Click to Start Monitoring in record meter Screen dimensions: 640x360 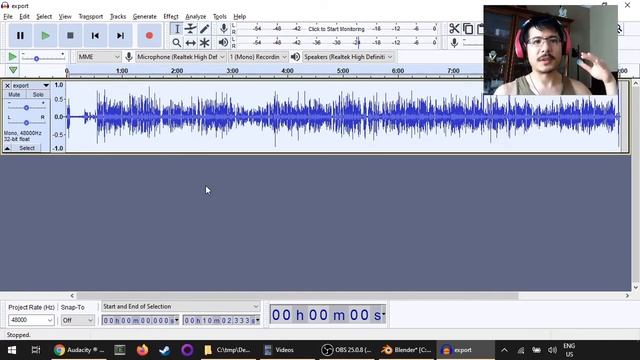coord(336,29)
